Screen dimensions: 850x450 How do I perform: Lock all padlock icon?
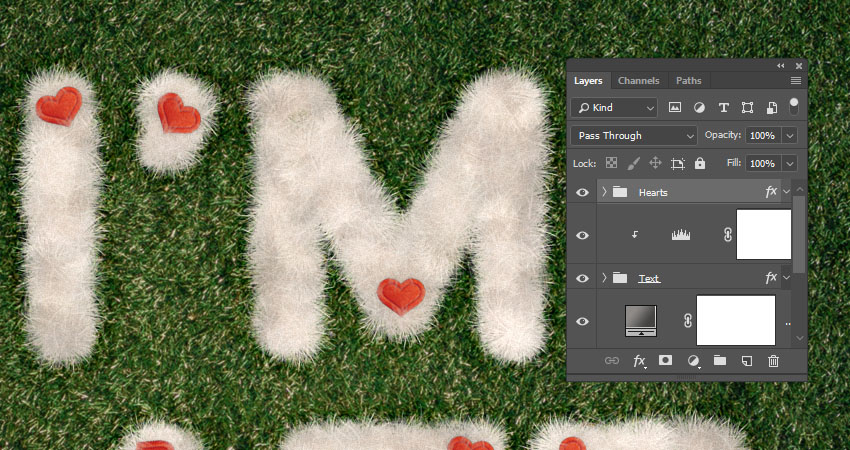pos(700,163)
